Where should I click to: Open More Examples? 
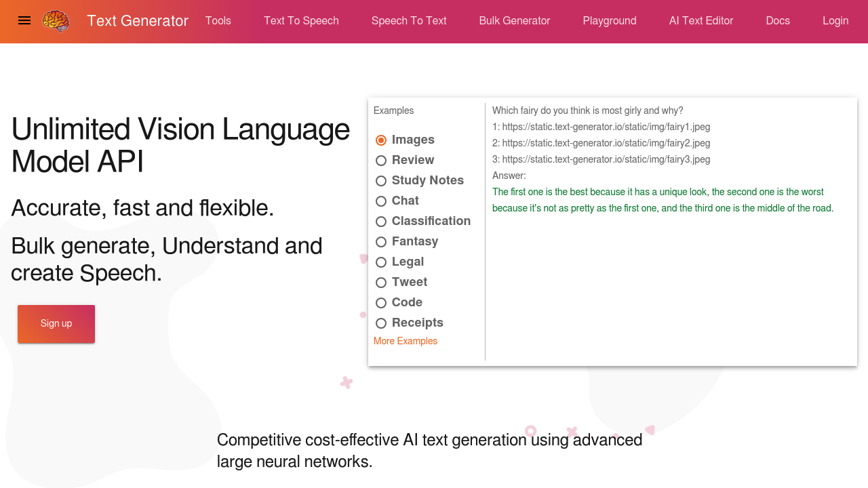[x=405, y=341]
